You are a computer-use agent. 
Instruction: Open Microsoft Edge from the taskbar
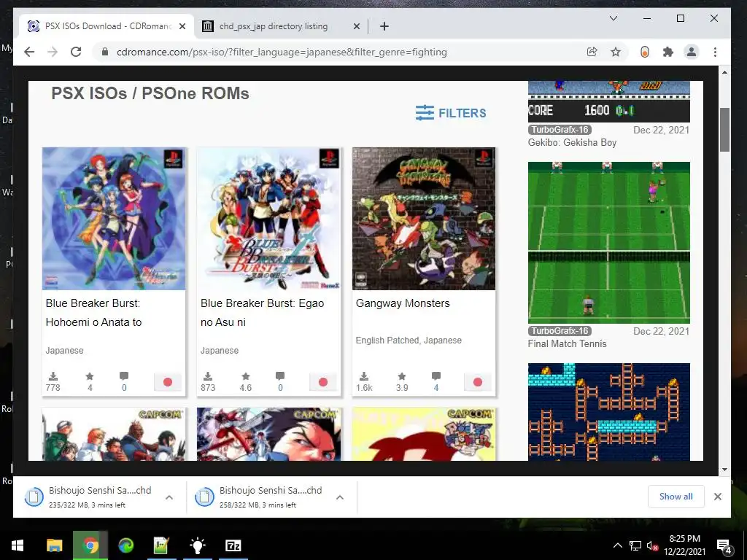tap(125, 545)
